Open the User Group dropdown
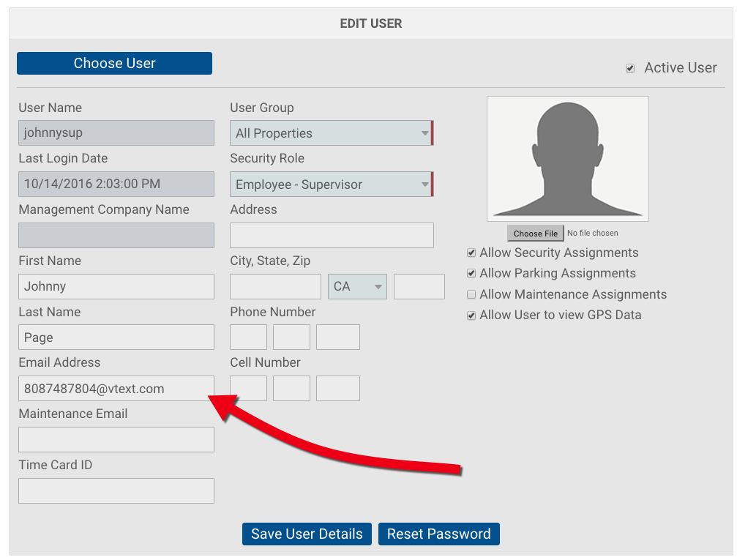Screen dimensions: 737x560 [x=331, y=133]
